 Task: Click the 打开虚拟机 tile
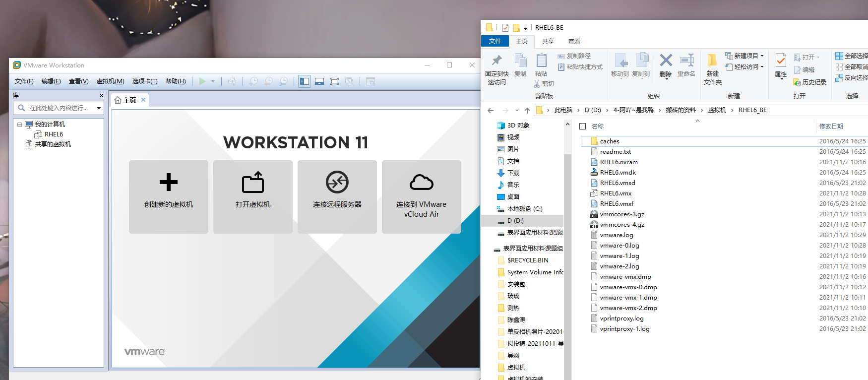pyautogui.click(x=253, y=197)
